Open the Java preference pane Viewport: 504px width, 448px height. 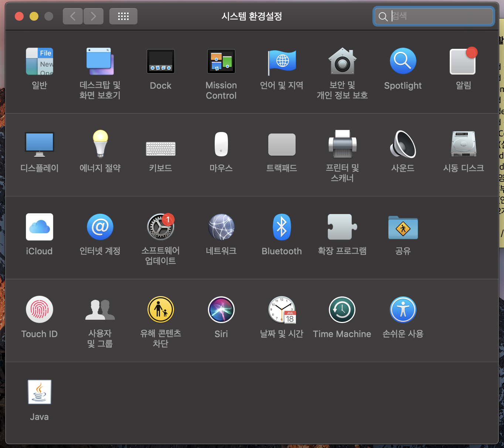40,392
